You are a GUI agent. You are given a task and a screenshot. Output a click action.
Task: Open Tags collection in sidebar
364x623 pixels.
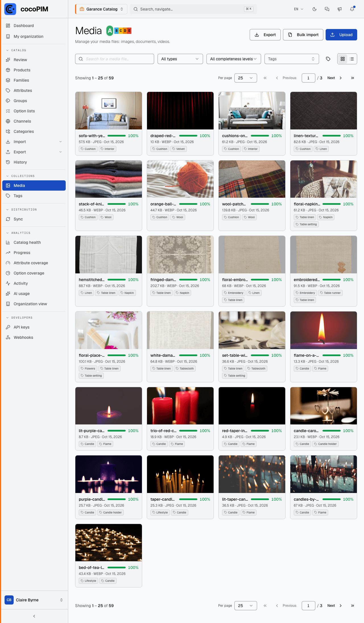tap(34, 196)
